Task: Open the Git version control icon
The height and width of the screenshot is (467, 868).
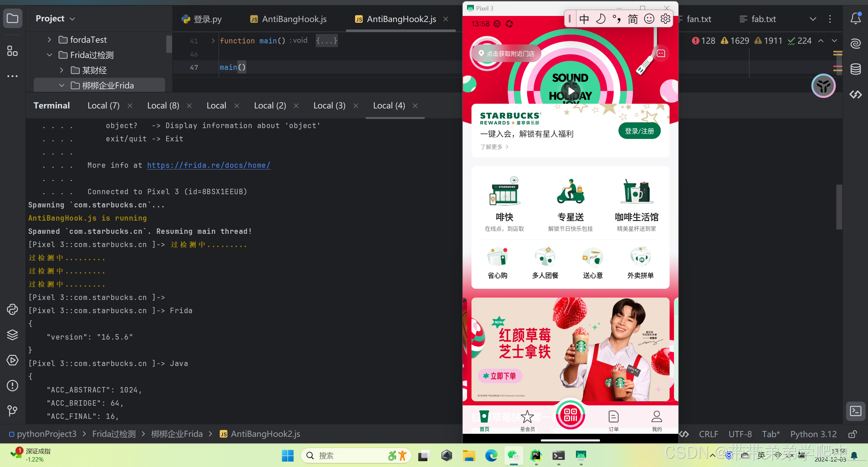Action: coord(13,411)
